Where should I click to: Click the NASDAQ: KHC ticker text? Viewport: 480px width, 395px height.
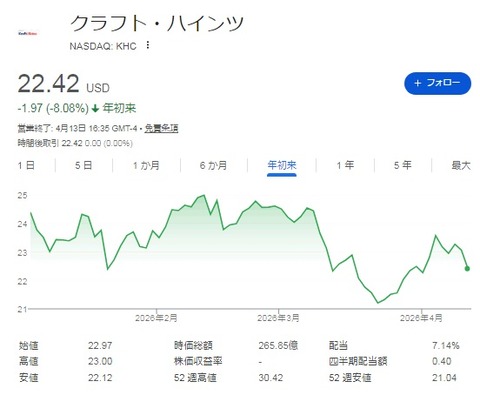pos(103,46)
